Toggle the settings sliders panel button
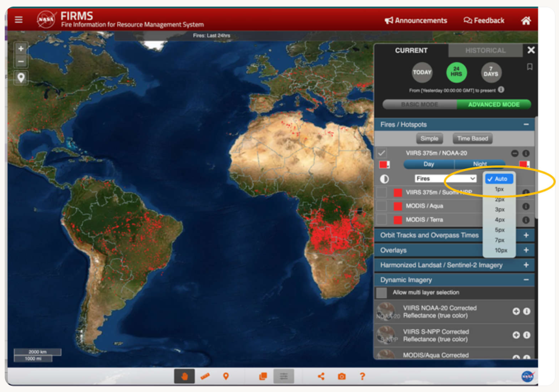The height and width of the screenshot is (392, 559). 284,376
